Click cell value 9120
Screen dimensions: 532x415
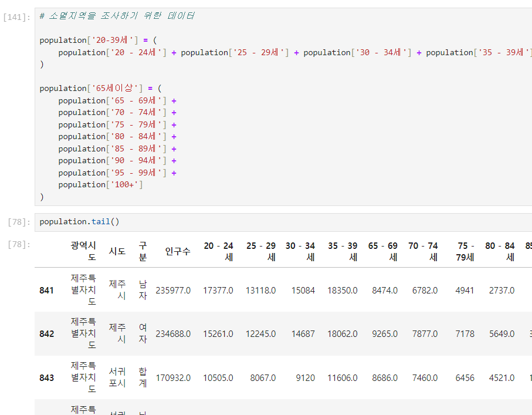click(306, 377)
